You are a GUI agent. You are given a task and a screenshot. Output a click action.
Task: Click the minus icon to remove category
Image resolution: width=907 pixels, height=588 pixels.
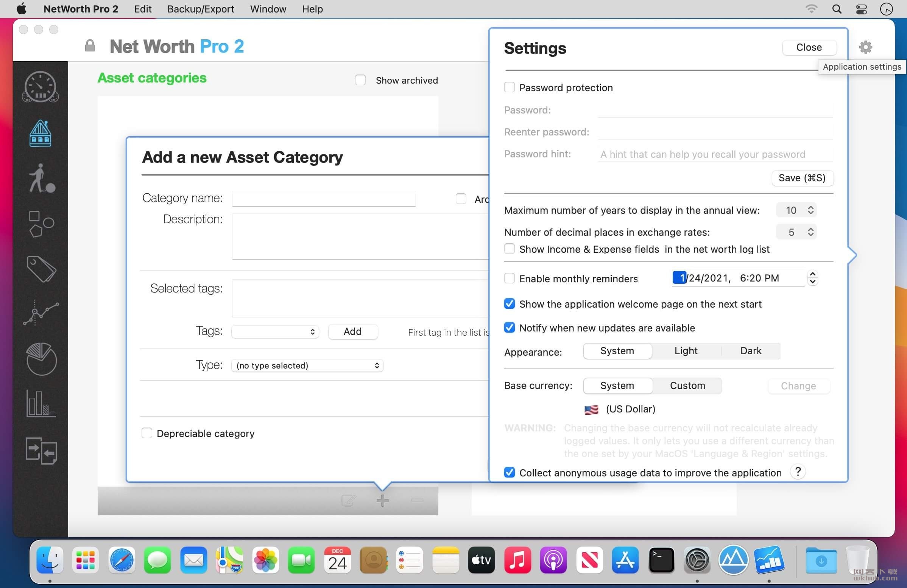pyautogui.click(x=417, y=500)
